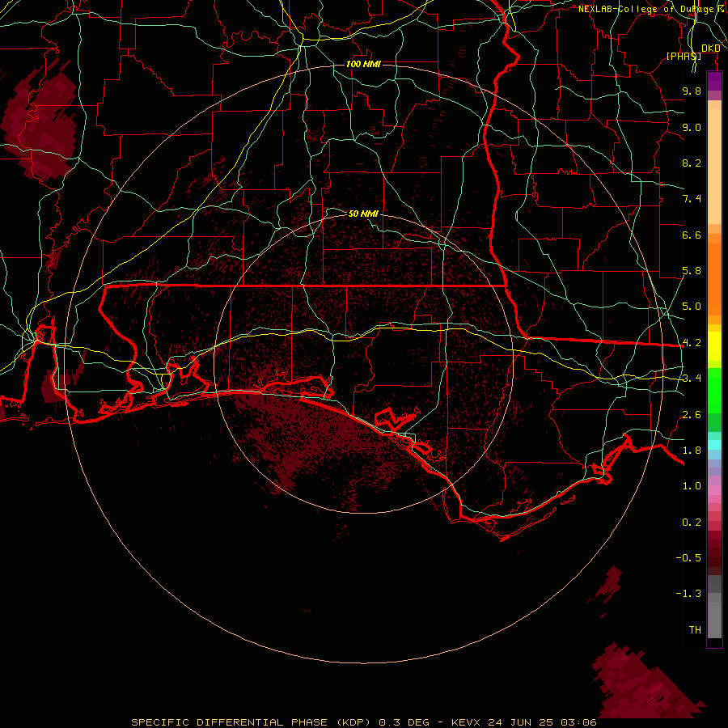Click the dark red echo blob at upper-left
The height and width of the screenshot is (728, 728).
pyautogui.click(x=40, y=120)
